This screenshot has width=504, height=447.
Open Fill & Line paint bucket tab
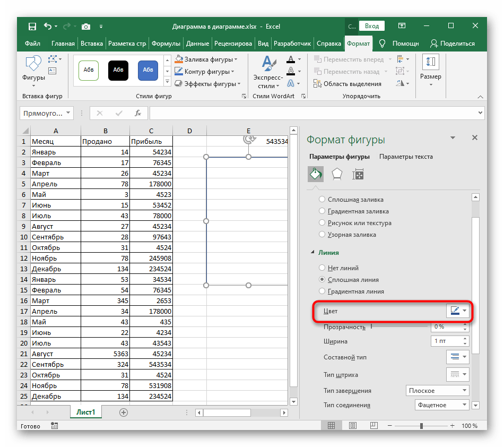[316, 174]
